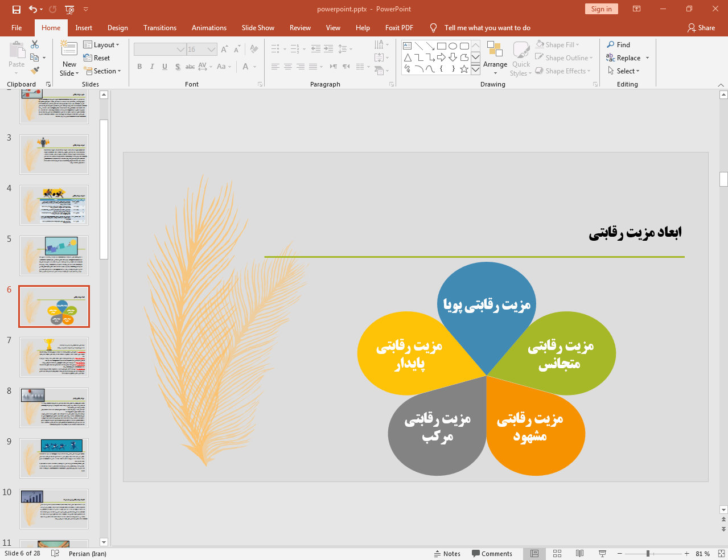
Task: Click the Copy icon in Clipboard group
Action: click(x=34, y=57)
